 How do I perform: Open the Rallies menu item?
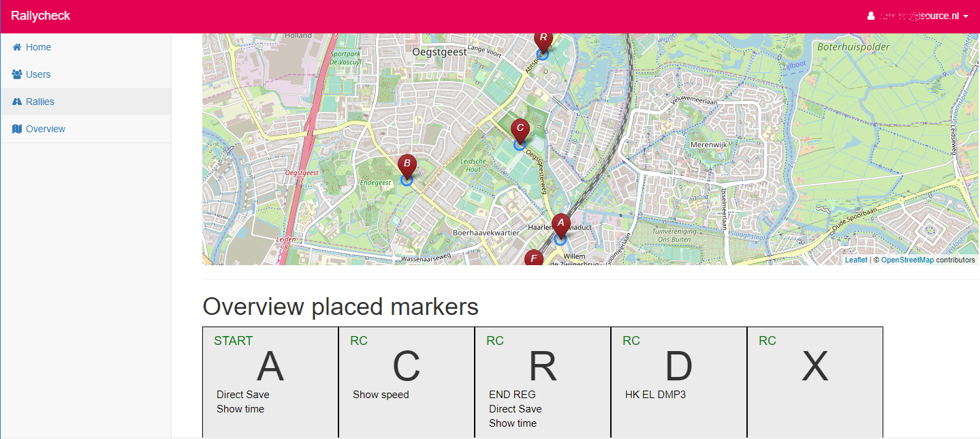coord(39,102)
